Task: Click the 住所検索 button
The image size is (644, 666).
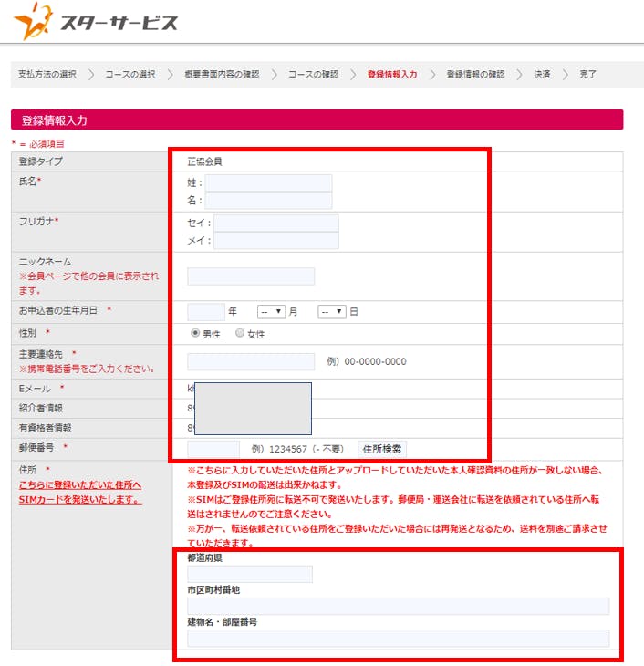Action: point(381,449)
